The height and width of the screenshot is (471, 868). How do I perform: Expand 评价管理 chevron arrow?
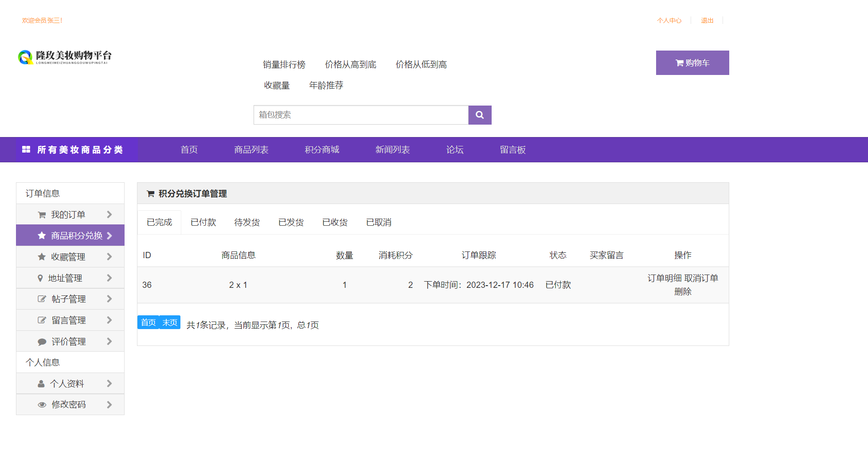click(x=109, y=341)
